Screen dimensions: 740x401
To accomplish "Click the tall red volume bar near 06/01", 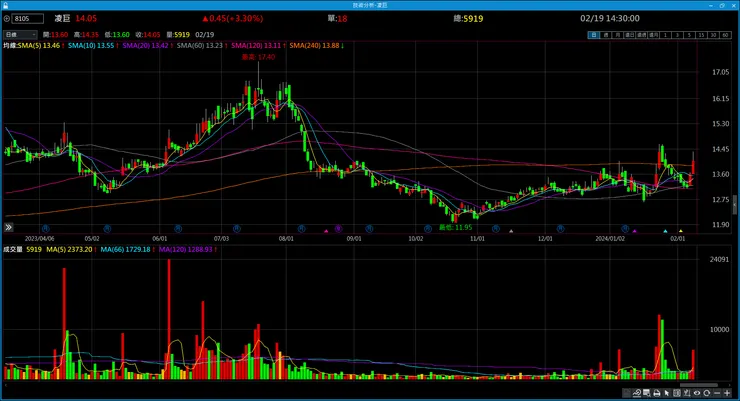I will pyautogui.click(x=168, y=319).
